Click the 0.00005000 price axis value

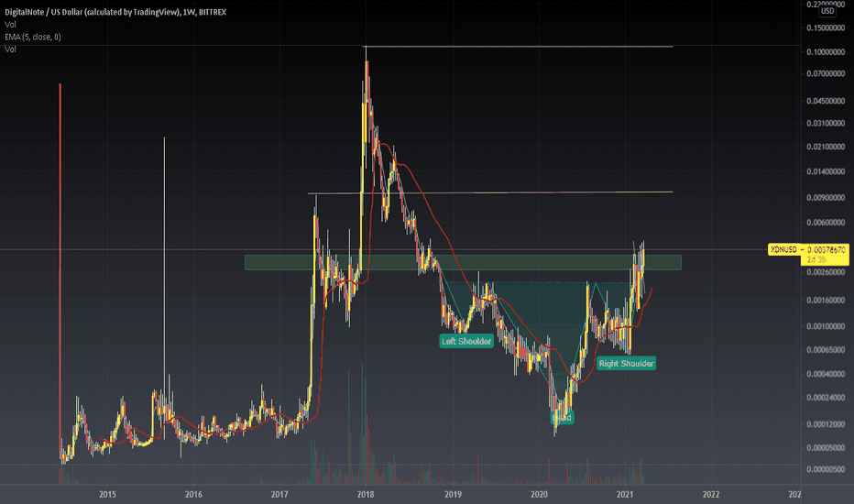click(x=826, y=448)
